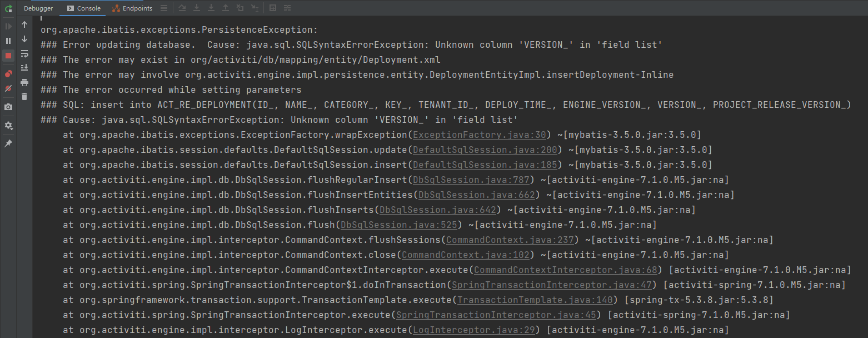The image size is (868, 338).
Task: Open the debugger settings gear dropdown
Action: click(8, 126)
